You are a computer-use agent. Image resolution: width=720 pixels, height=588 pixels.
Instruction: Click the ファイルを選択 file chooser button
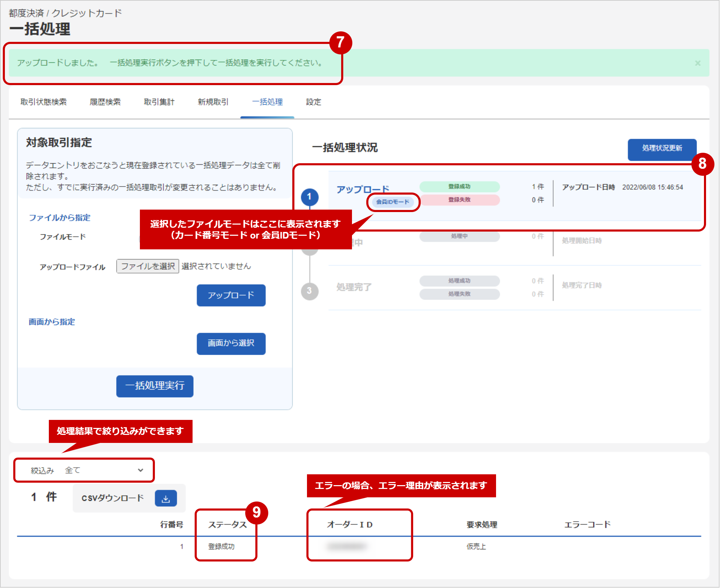click(148, 266)
